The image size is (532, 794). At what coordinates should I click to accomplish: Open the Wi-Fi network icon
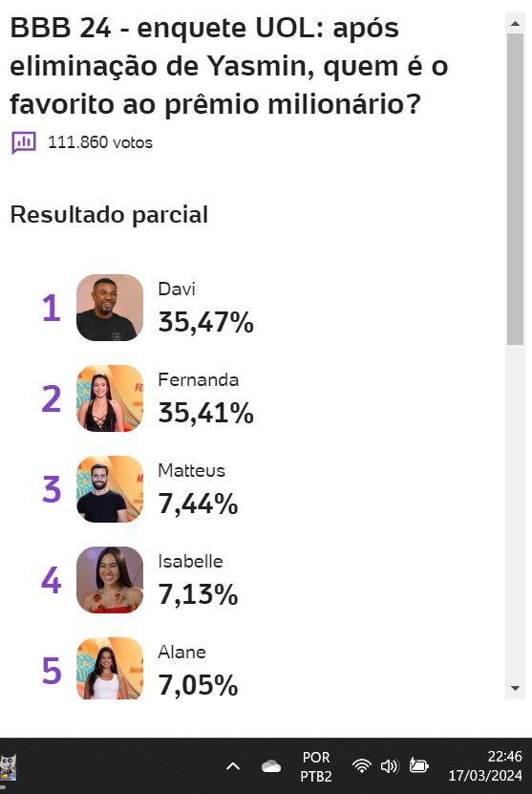(361, 766)
